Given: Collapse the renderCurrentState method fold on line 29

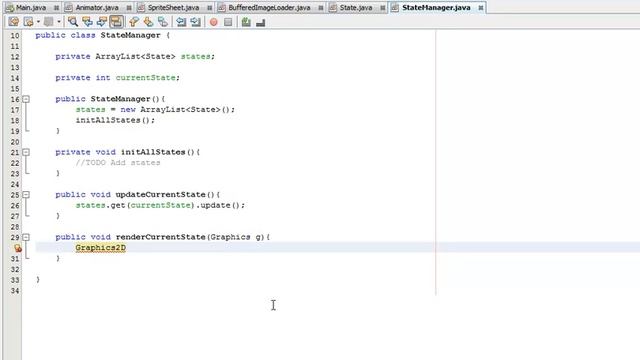Looking at the screenshot, I should click(26, 237).
